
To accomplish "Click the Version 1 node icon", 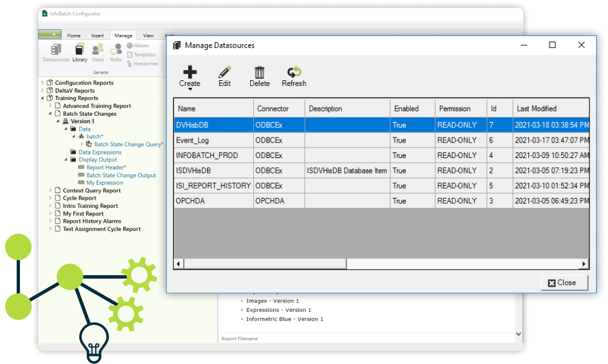I will pos(65,121).
